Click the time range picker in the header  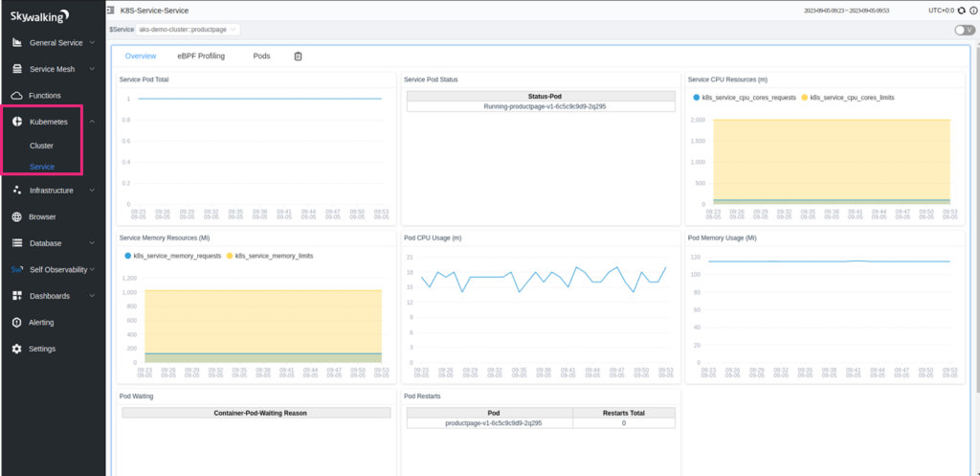pos(860,11)
